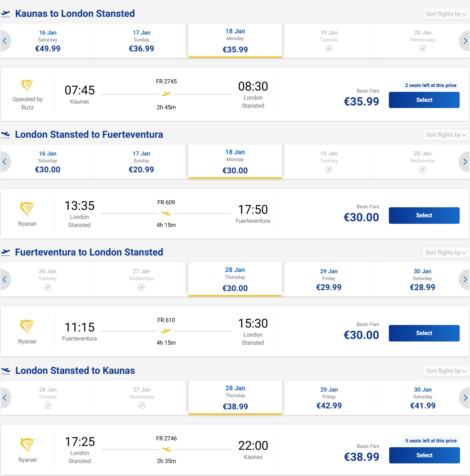Select the FR 2746 flight to Kaunas
Viewport: 470px width, 476px height.
[424, 455]
